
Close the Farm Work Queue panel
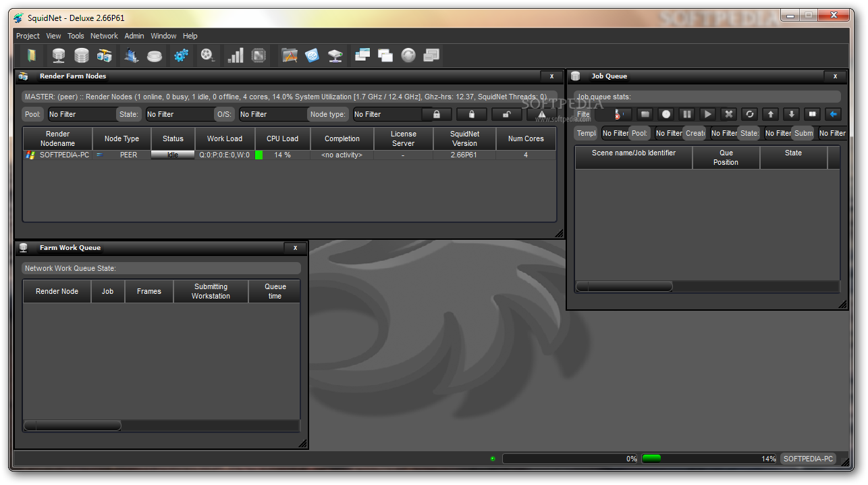295,248
